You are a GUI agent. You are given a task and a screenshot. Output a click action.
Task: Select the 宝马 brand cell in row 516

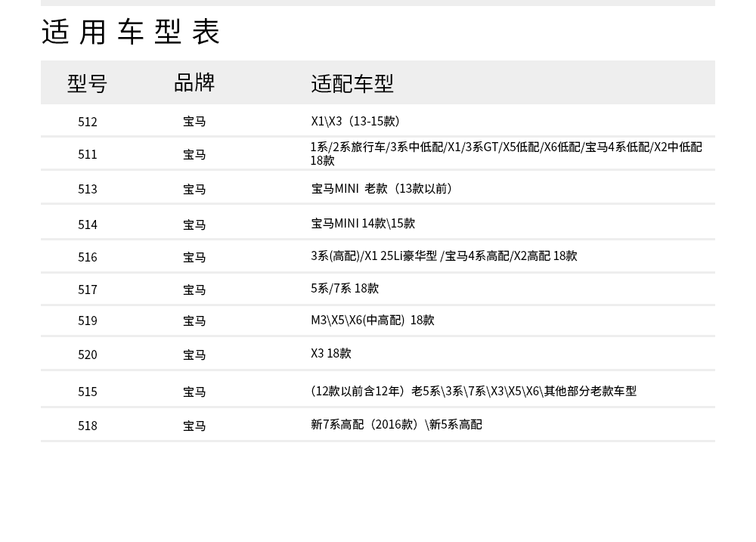[194, 258]
